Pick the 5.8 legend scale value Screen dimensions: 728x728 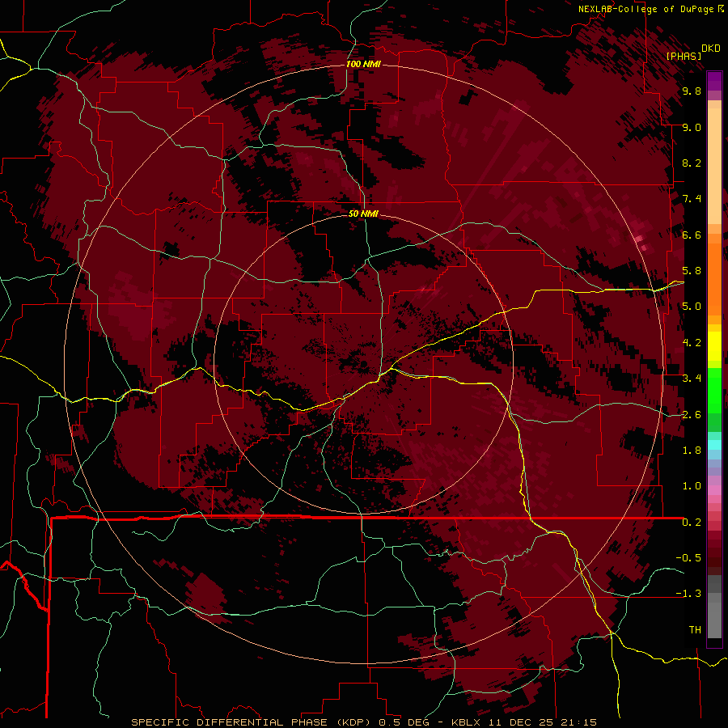coord(692,271)
